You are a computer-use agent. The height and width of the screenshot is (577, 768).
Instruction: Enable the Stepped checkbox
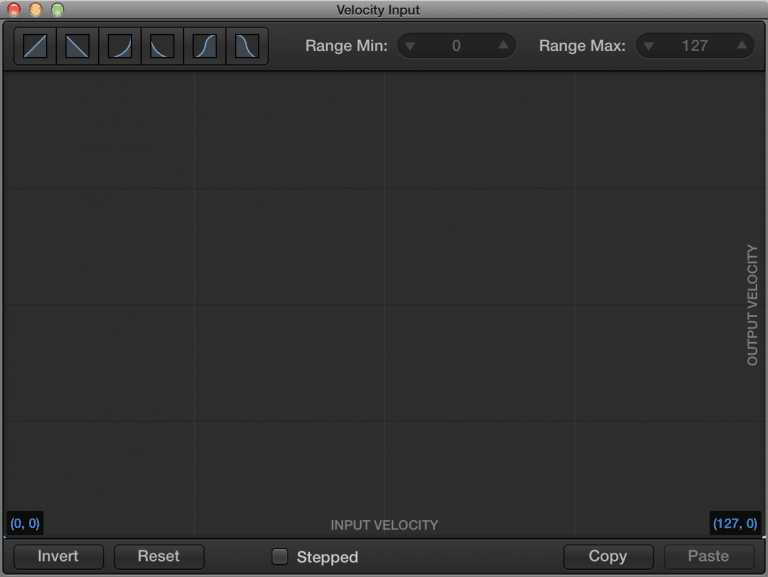(x=280, y=556)
